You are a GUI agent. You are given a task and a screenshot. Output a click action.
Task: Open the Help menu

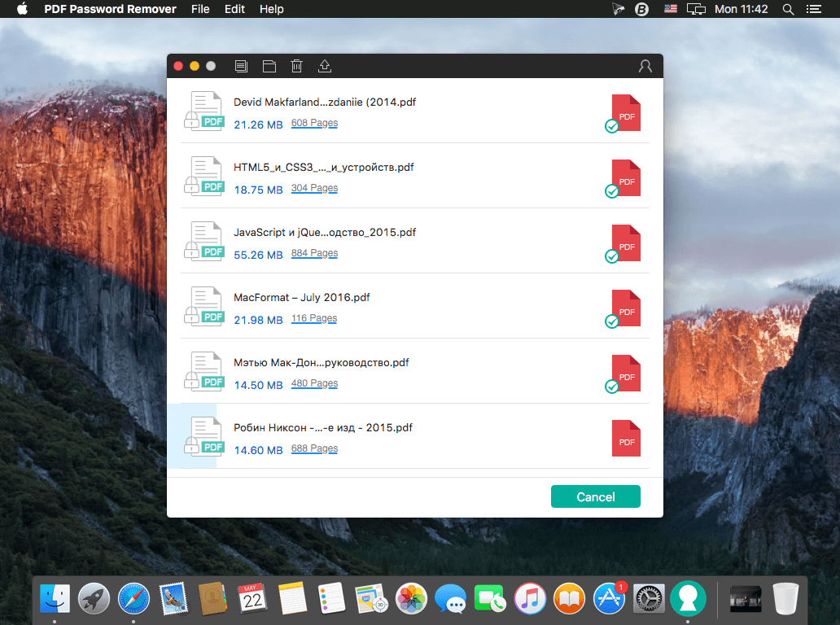pos(272,9)
